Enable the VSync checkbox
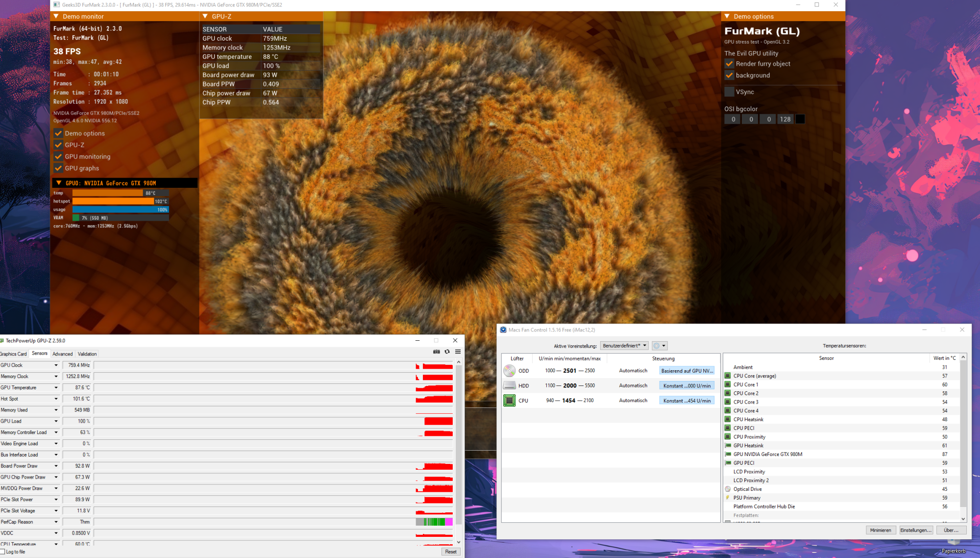The height and width of the screenshot is (558, 980). tap(729, 92)
